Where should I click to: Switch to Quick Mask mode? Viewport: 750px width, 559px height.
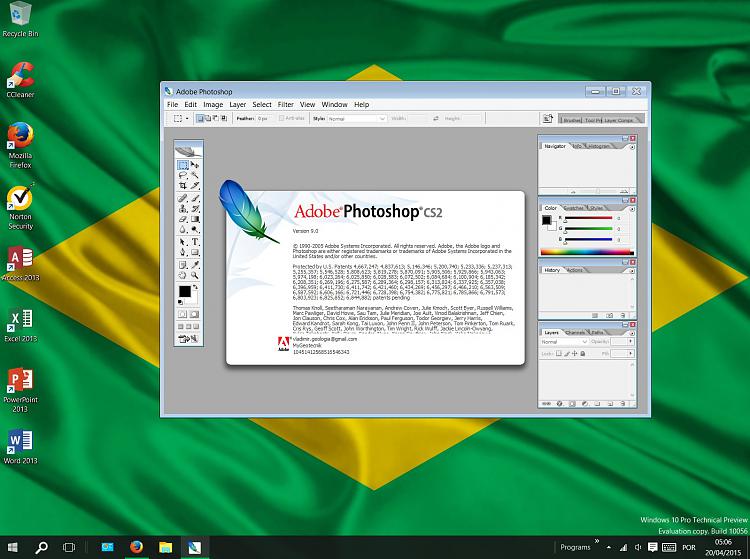194,314
